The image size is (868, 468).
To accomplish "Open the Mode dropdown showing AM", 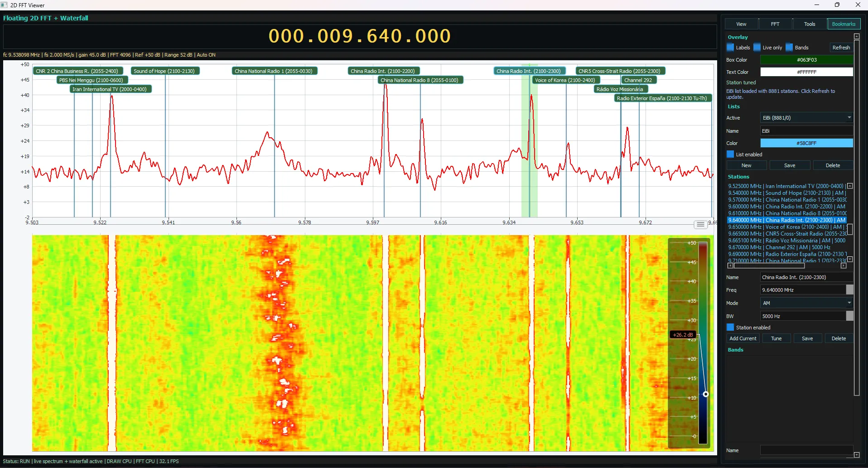I will (806, 303).
